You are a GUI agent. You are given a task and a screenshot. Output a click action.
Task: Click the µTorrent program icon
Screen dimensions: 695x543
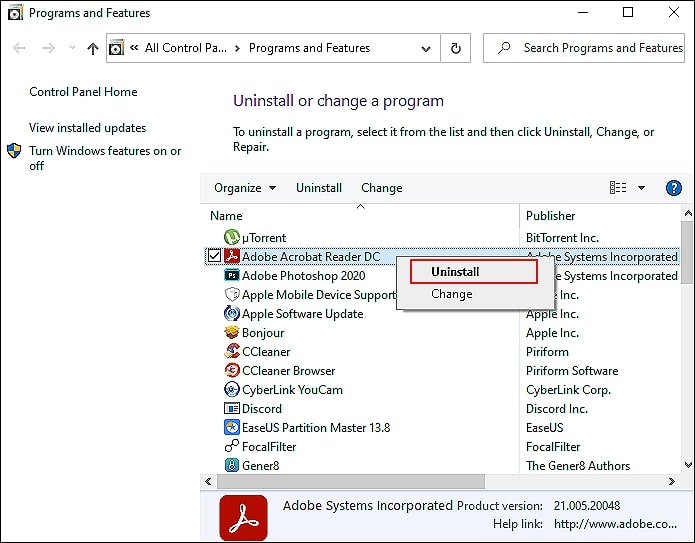tap(232, 238)
